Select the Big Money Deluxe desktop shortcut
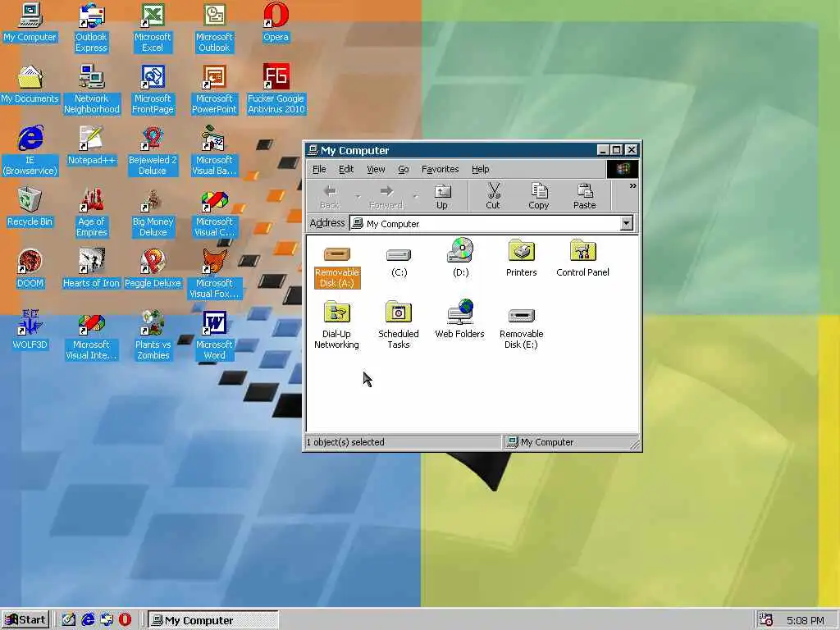 point(153,212)
